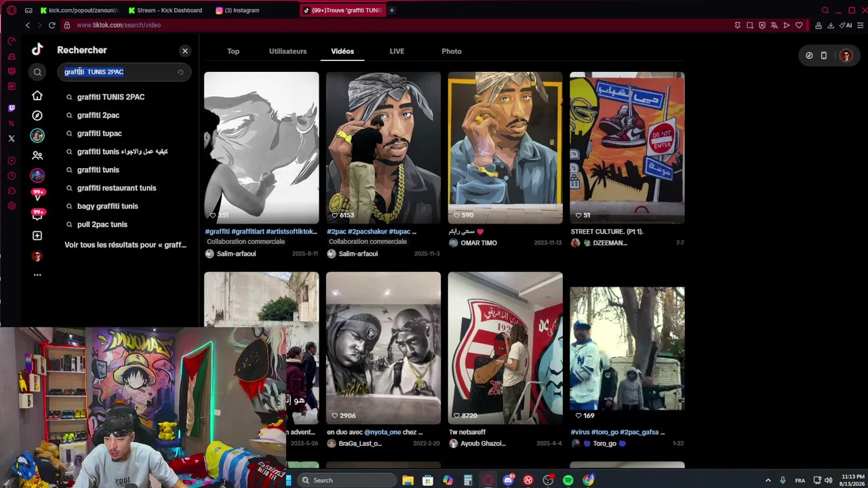Open Toro_go profile link
This screenshot has width=868, height=488.
[604, 444]
